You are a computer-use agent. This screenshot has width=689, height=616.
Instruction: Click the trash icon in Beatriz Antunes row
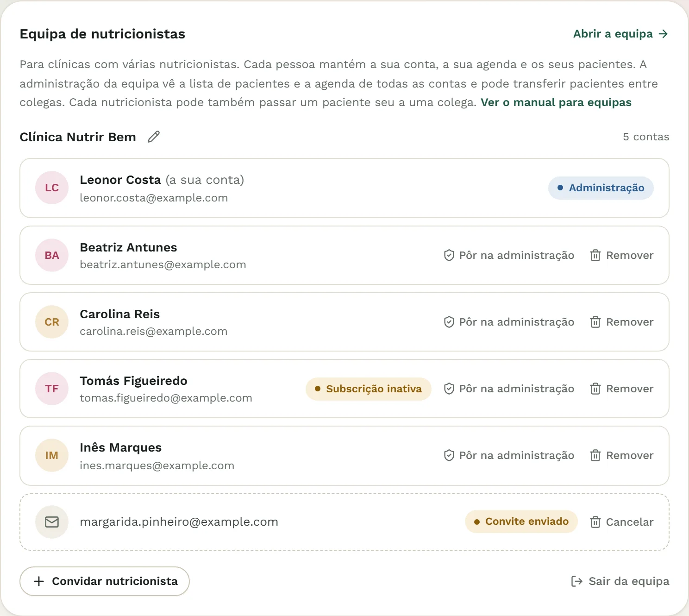coord(595,255)
